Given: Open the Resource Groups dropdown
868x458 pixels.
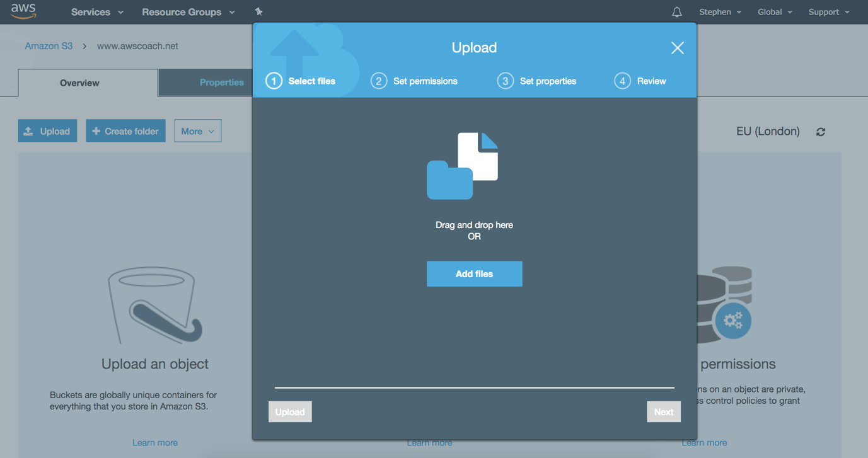Looking at the screenshot, I should [188, 12].
